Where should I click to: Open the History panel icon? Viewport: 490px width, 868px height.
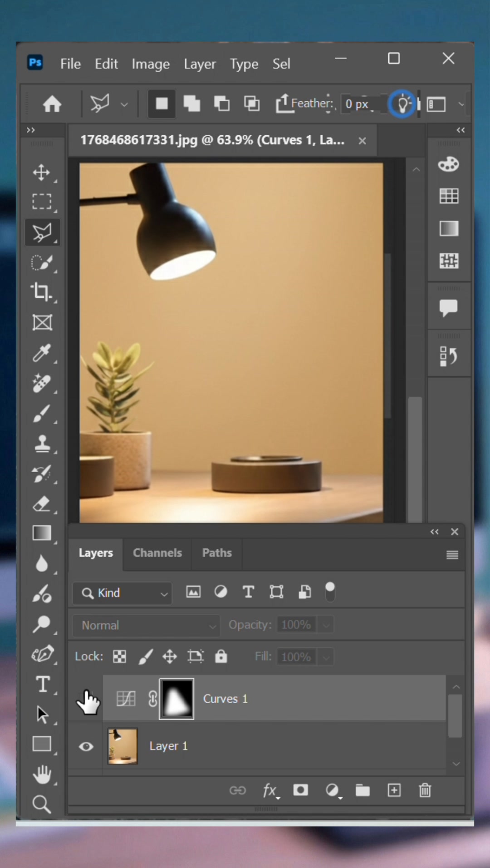(449, 356)
